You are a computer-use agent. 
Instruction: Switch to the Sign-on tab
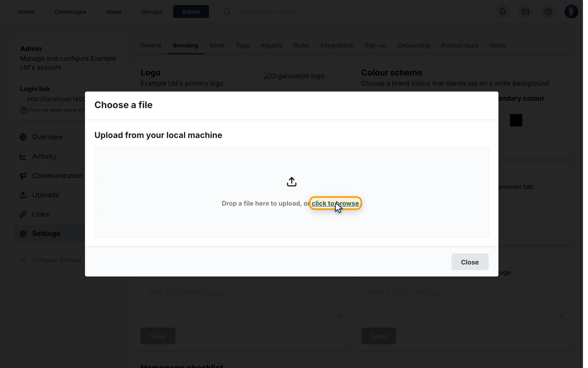375,46
